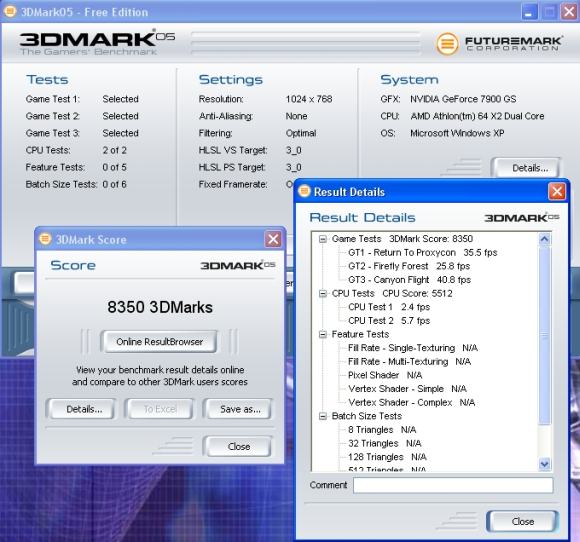Select the 8 Triangles row
Image resolution: width=580 pixels, height=542 pixels.
pyautogui.click(x=382, y=430)
